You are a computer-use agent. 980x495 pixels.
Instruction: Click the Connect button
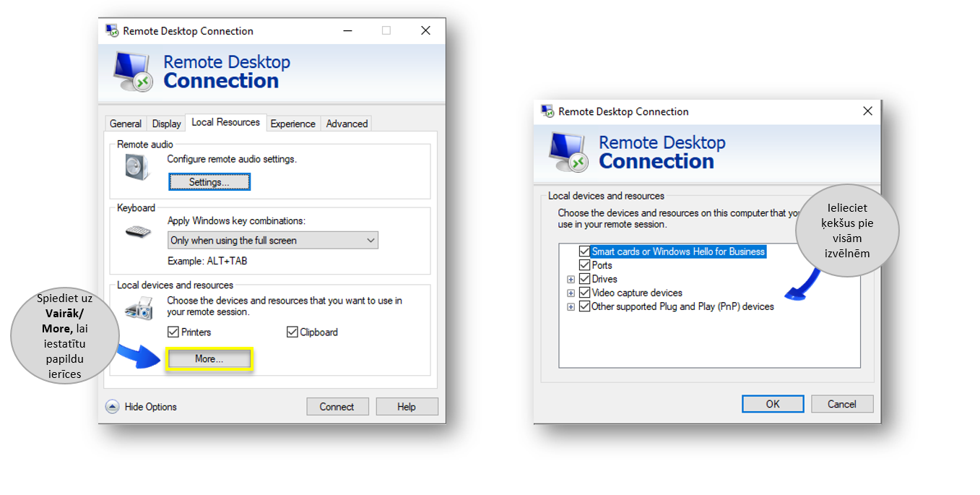coord(337,407)
